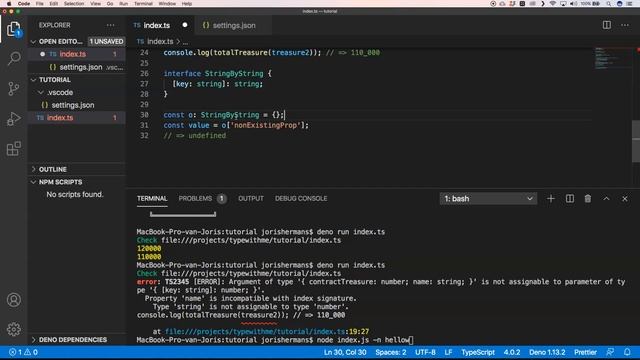The image size is (640, 360).
Task: Click the editor vertical scrollbar
Action: [636, 141]
